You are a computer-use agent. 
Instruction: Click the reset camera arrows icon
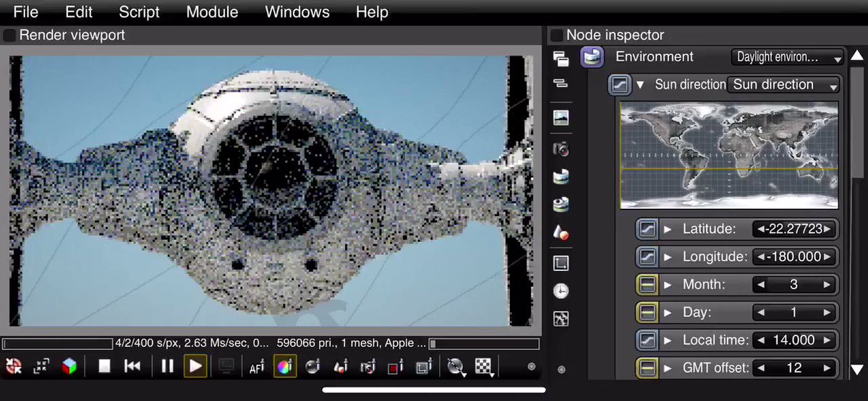coord(41,366)
